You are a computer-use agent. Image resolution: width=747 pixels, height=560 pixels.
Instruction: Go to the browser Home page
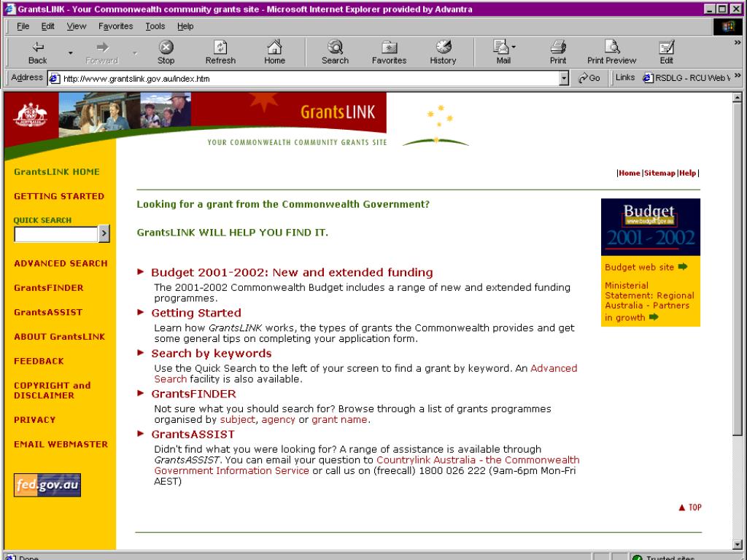coord(274,52)
